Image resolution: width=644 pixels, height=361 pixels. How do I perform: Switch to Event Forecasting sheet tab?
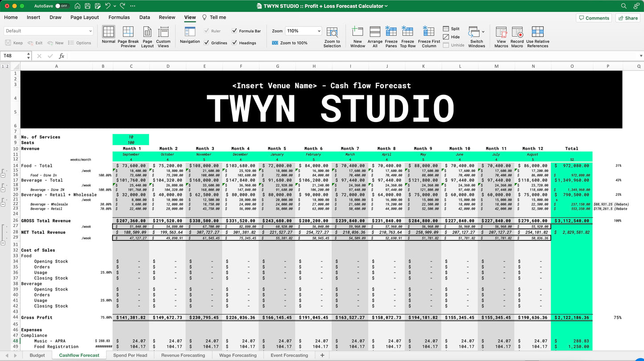[x=289, y=355]
